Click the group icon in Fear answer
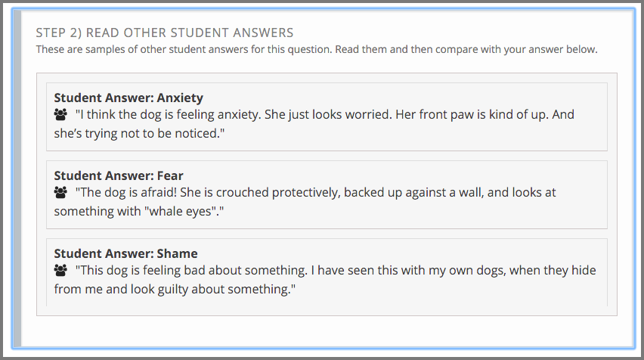Image resolution: width=644 pixels, height=360 pixels. click(x=61, y=193)
